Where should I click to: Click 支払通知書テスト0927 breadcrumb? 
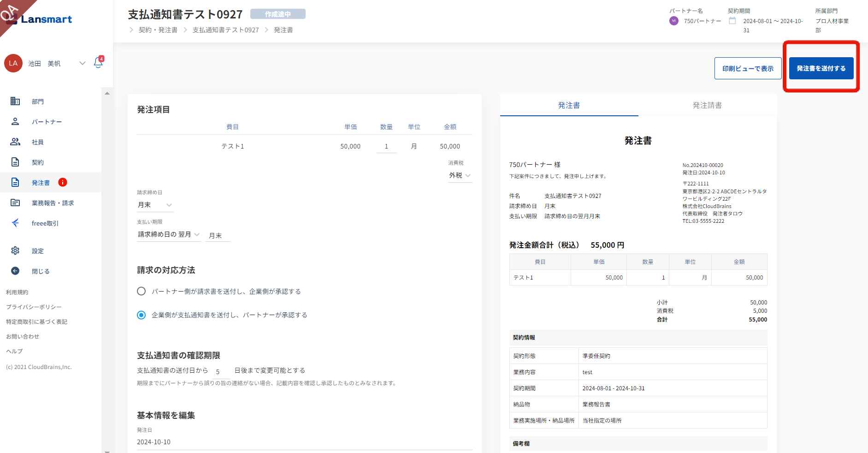coord(225,30)
